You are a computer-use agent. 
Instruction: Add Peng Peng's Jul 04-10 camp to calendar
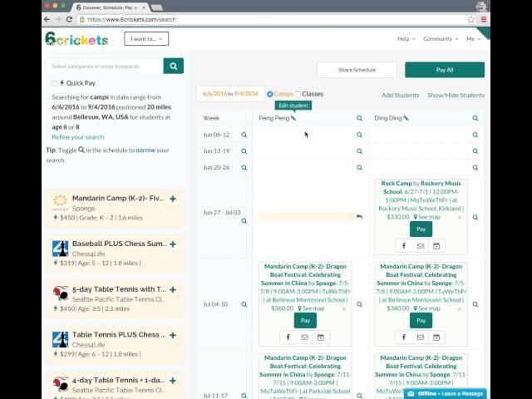(x=321, y=337)
